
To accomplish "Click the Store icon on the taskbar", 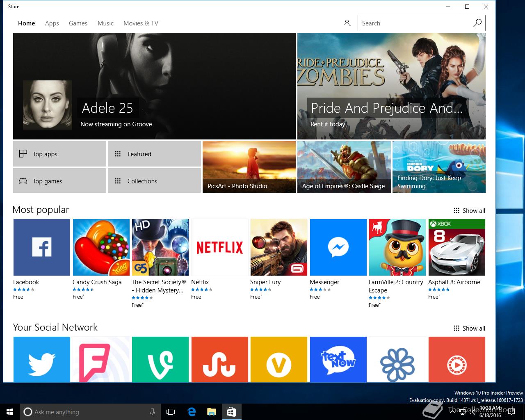I will click(231, 412).
